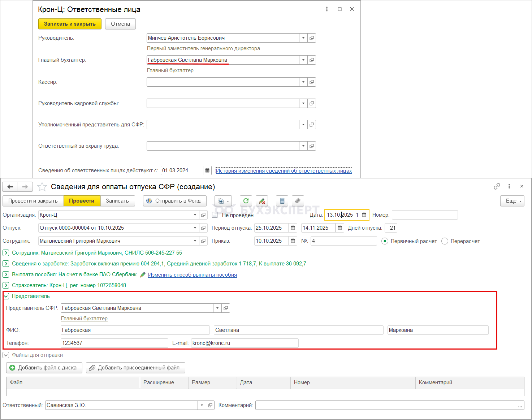Open the Представитель СФР dropdown list
Viewport: 532px width, 420px height.
217,308
